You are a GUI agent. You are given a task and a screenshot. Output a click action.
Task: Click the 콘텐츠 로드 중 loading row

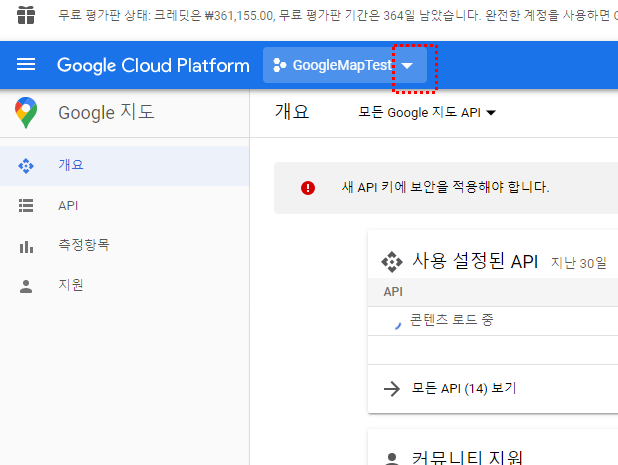pos(493,321)
